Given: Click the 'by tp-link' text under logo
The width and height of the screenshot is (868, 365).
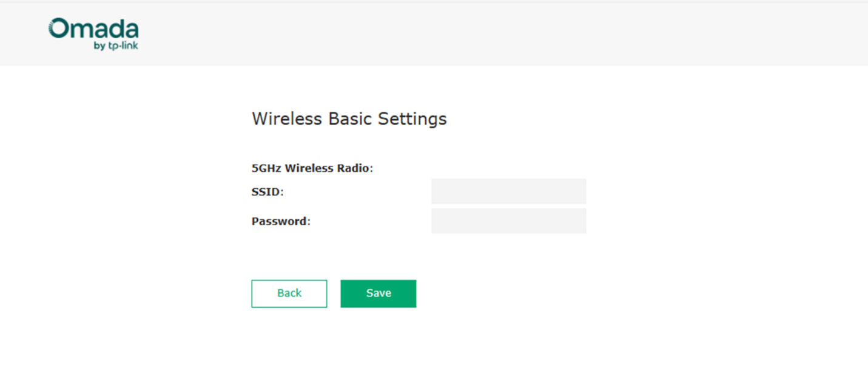Looking at the screenshot, I should (116, 46).
